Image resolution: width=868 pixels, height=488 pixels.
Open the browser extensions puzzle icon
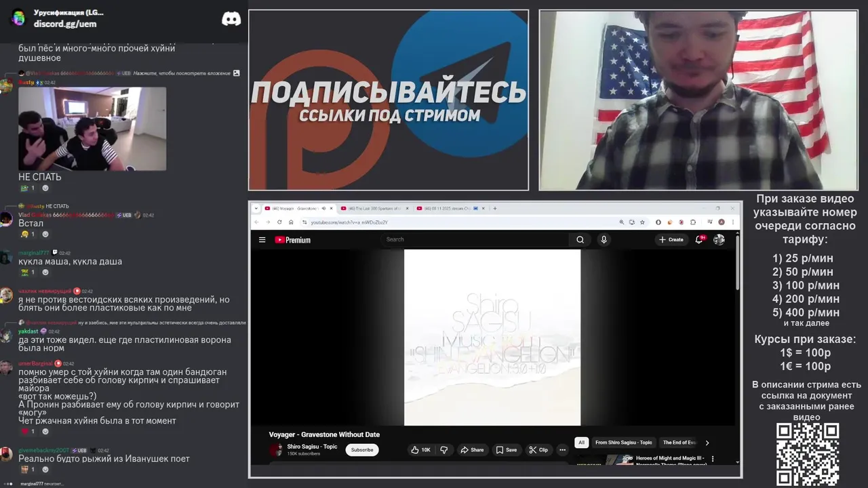(693, 222)
